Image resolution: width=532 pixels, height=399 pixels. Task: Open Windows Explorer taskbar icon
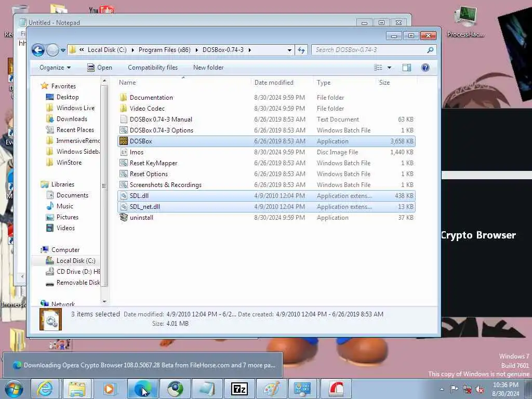coord(77,389)
